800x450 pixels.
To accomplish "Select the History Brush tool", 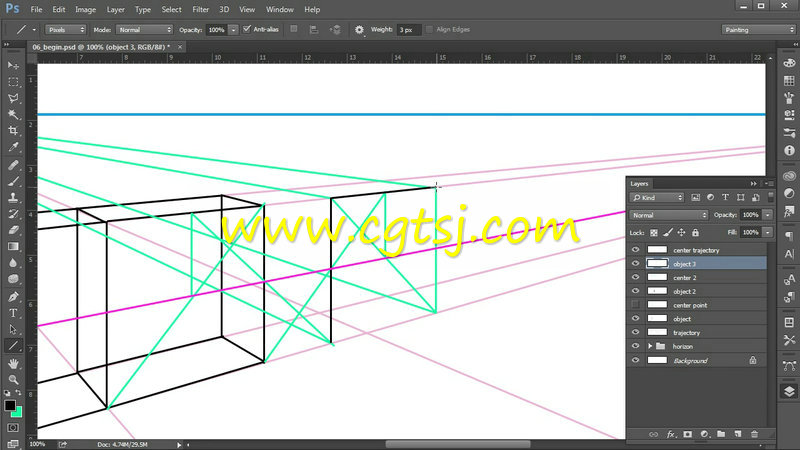I will pyautogui.click(x=13, y=214).
